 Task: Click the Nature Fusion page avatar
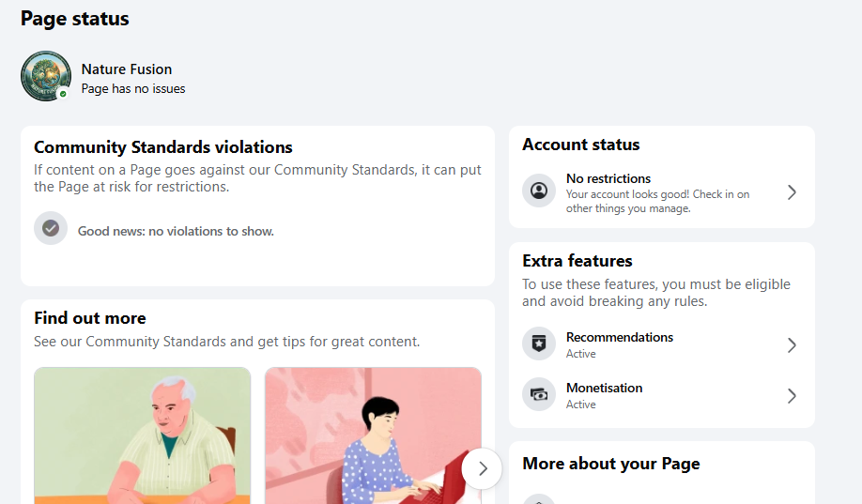tap(46, 76)
